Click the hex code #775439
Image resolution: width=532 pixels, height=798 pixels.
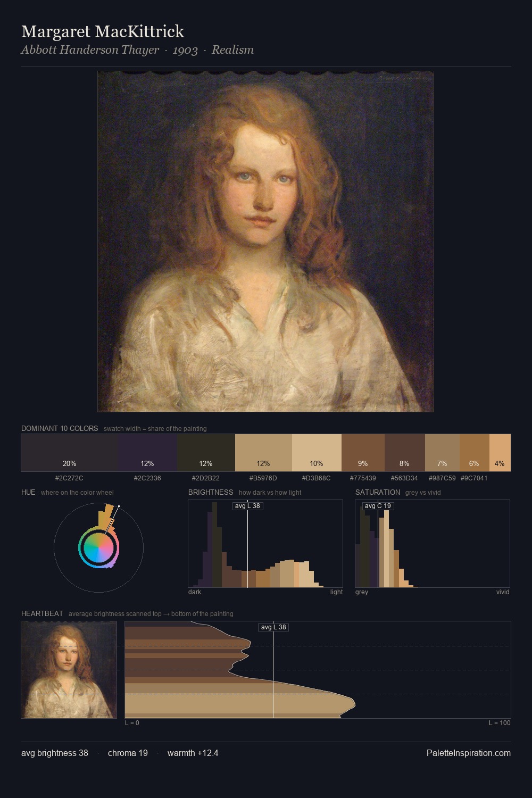[363, 478]
